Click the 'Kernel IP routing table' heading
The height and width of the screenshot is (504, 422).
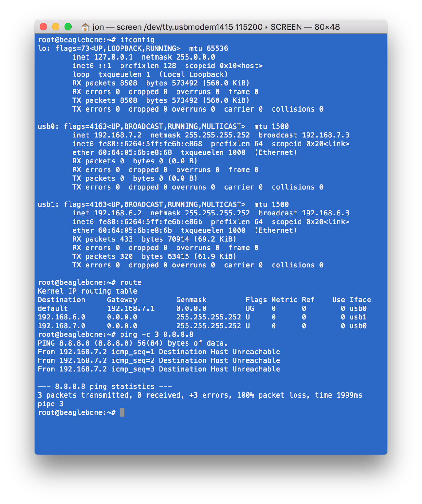tap(87, 291)
